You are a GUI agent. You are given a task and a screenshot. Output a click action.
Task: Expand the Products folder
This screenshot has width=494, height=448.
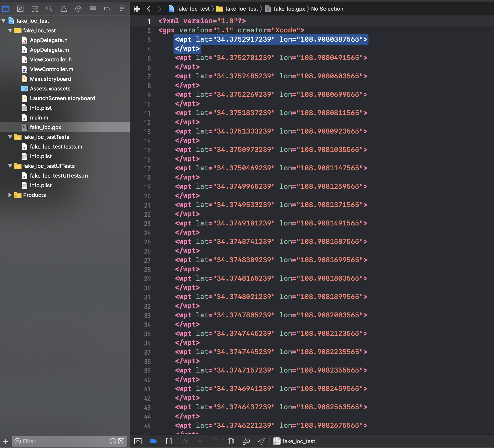pyautogui.click(x=10, y=195)
